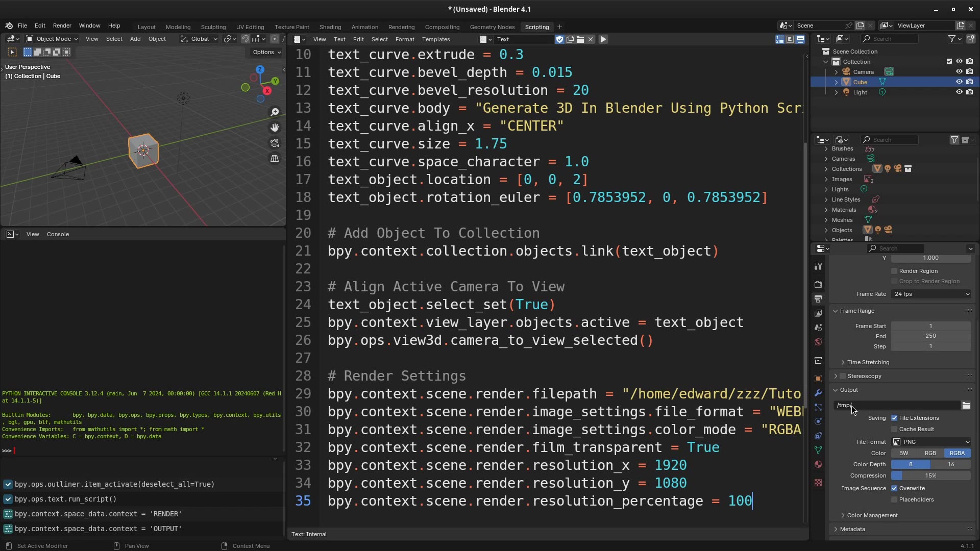Select the Render Properties camera tab
980x551 pixels.
coord(818,284)
